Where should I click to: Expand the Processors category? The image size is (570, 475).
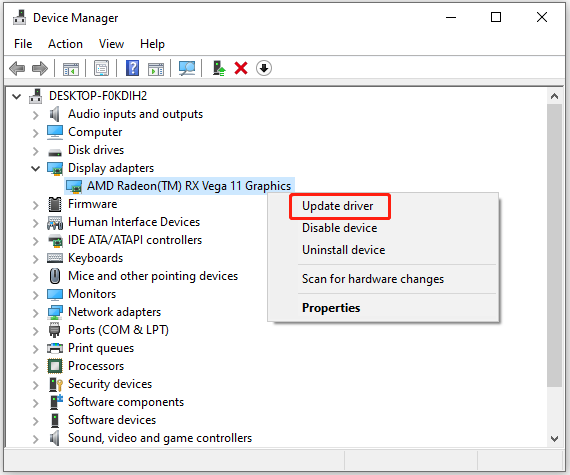(x=35, y=367)
